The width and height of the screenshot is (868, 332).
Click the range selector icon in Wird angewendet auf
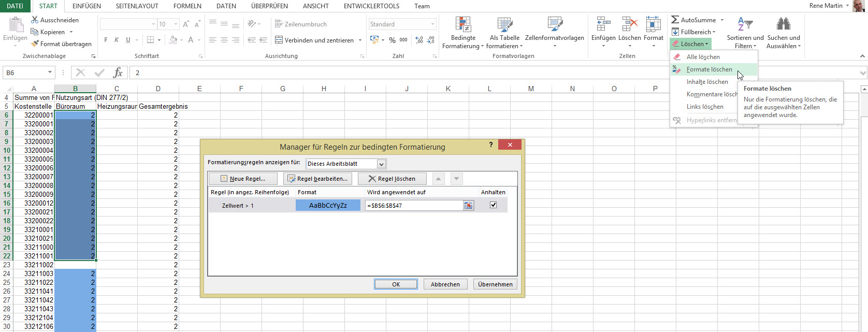[x=468, y=206]
